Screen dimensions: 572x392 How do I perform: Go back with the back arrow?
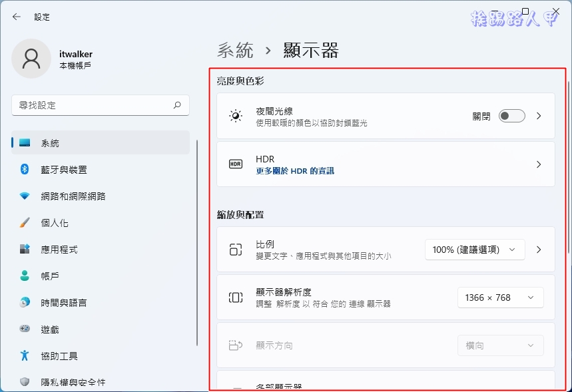(17, 17)
